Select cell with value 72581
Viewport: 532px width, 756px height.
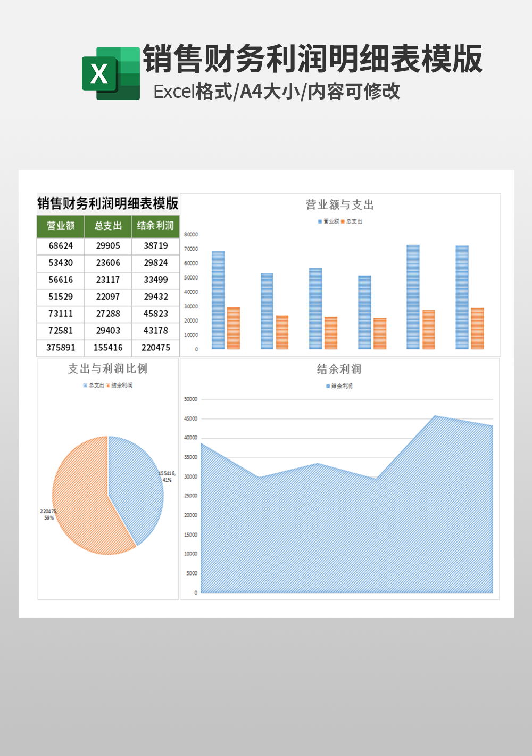[x=61, y=331]
